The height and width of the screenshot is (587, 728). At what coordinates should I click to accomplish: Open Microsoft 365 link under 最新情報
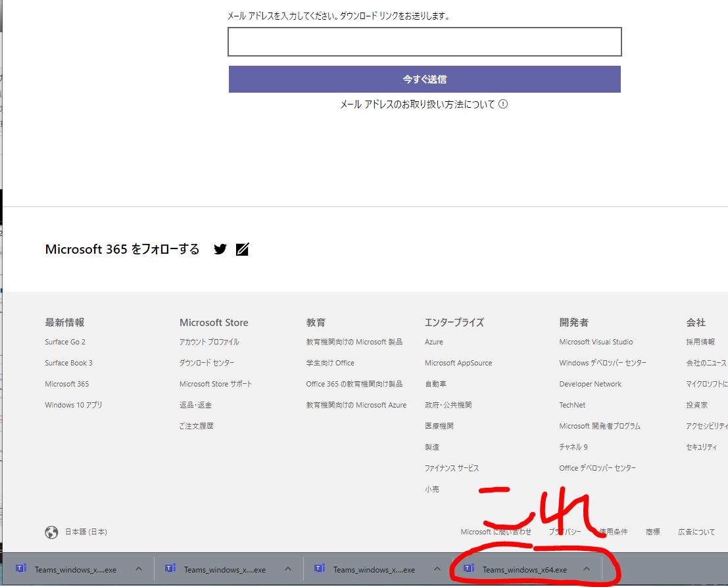pyautogui.click(x=67, y=384)
